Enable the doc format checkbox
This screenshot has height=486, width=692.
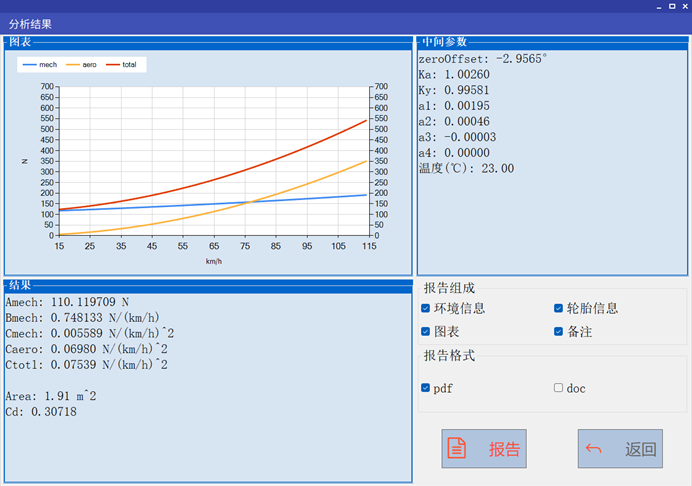pos(559,388)
